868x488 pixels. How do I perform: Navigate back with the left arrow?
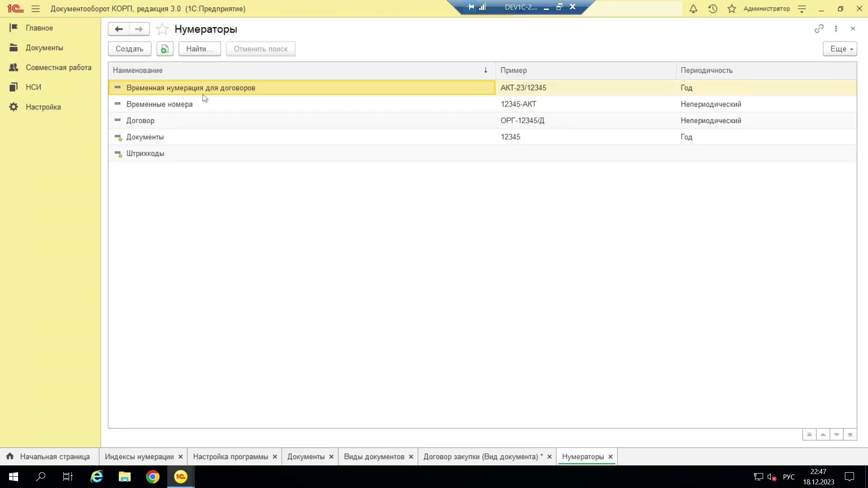click(x=118, y=29)
